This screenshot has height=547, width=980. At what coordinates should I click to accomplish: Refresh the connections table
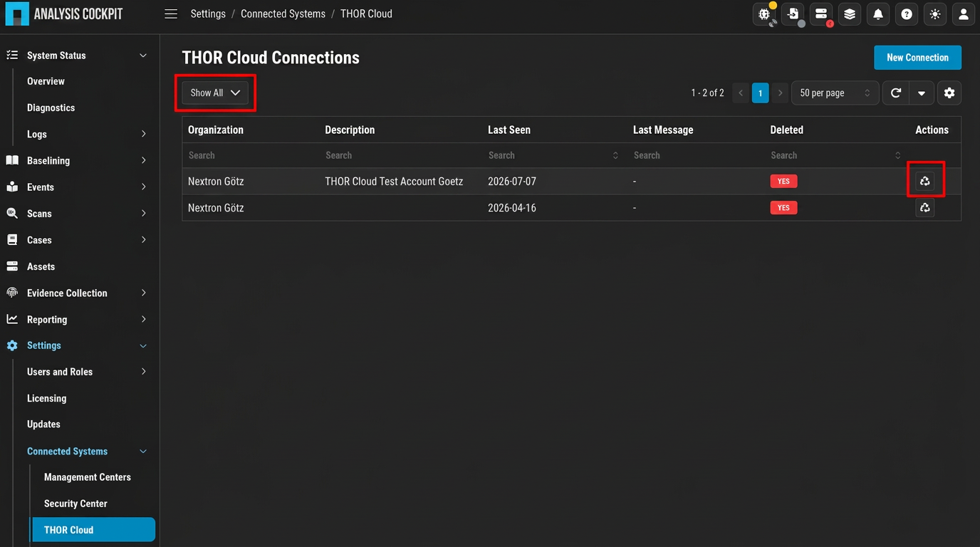pyautogui.click(x=896, y=93)
